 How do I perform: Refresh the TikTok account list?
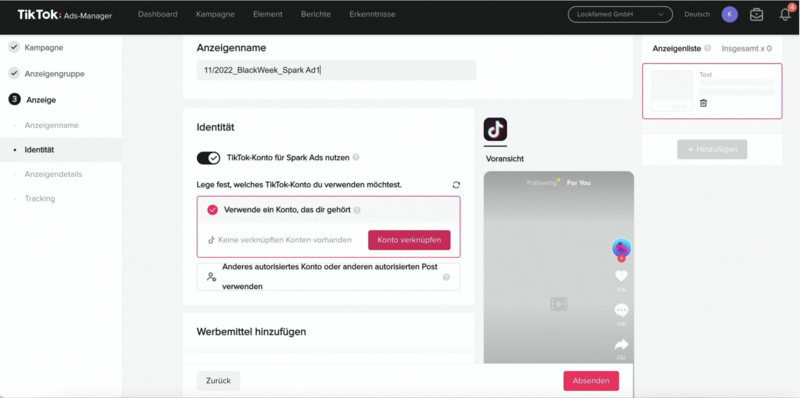pyautogui.click(x=456, y=185)
